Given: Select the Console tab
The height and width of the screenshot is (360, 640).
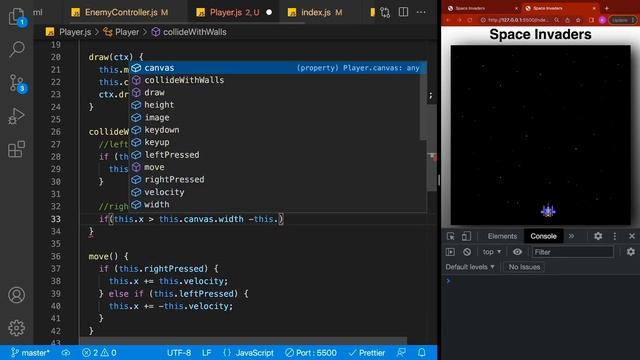Looking at the screenshot, I should click(543, 236).
